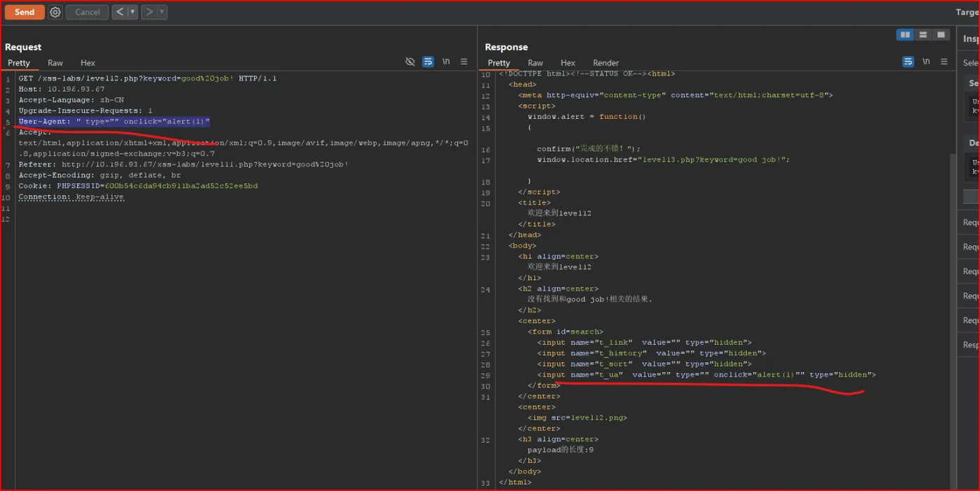Viewport: 980px width, 491px height.
Task: Switch Response view to Render tab
Action: (605, 63)
